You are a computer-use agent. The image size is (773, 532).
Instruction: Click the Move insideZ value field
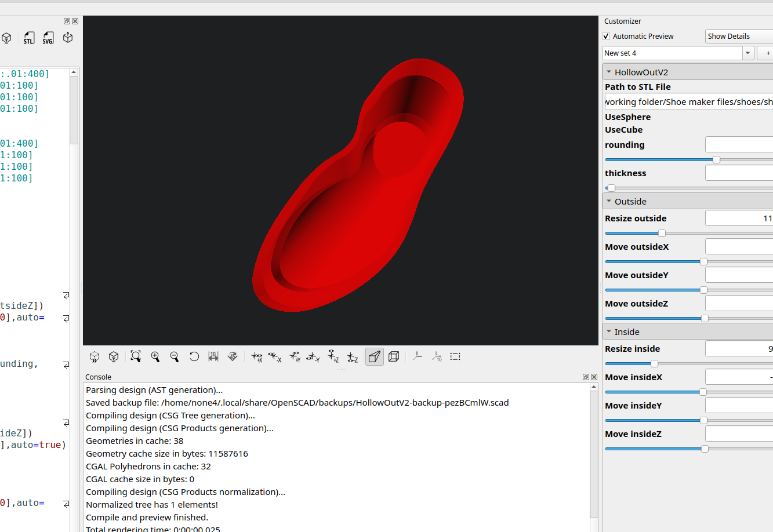pos(739,433)
